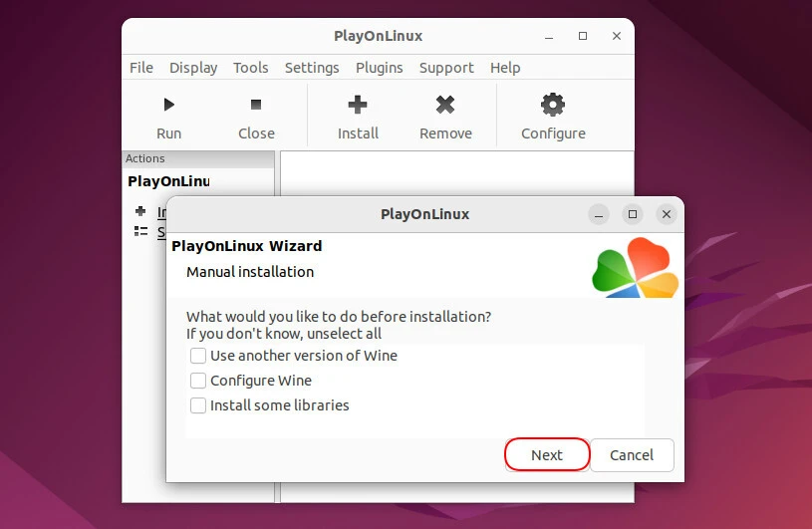
Task: Click the list icon in Actions sidebar
Action: coord(140,231)
